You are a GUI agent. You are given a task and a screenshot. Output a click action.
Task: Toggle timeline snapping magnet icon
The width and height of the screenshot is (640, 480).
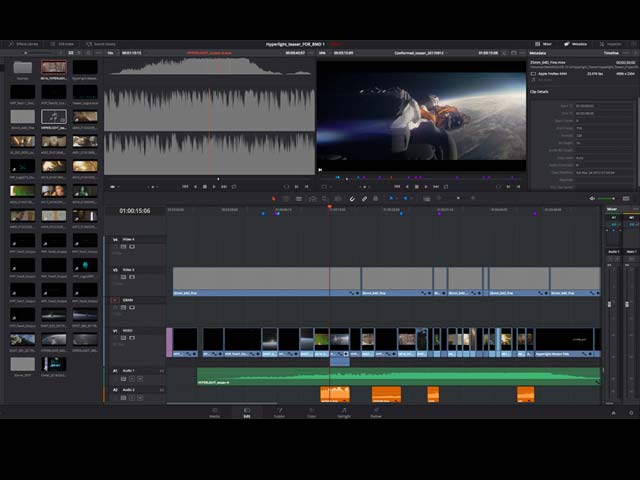(x=352, y=198)
